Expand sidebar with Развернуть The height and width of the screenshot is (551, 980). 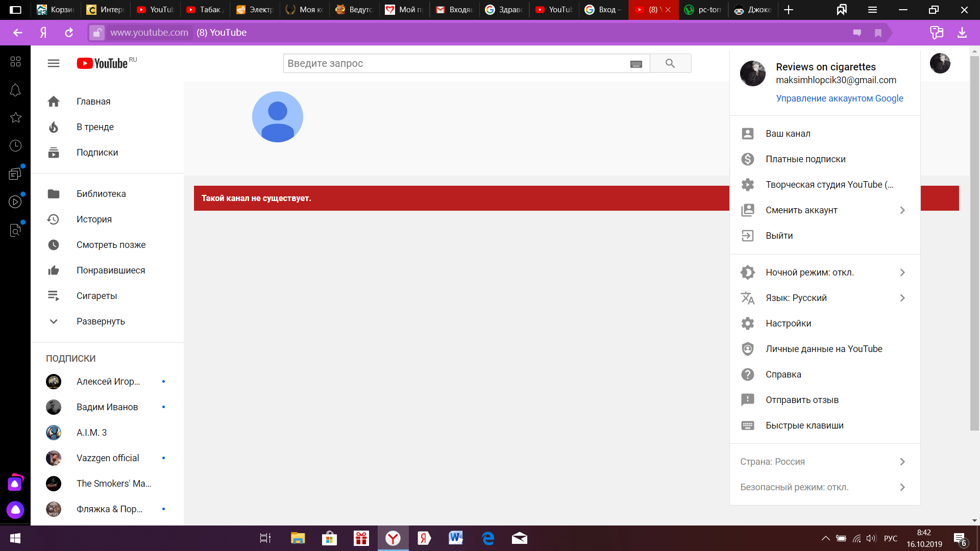coord(101,321)
